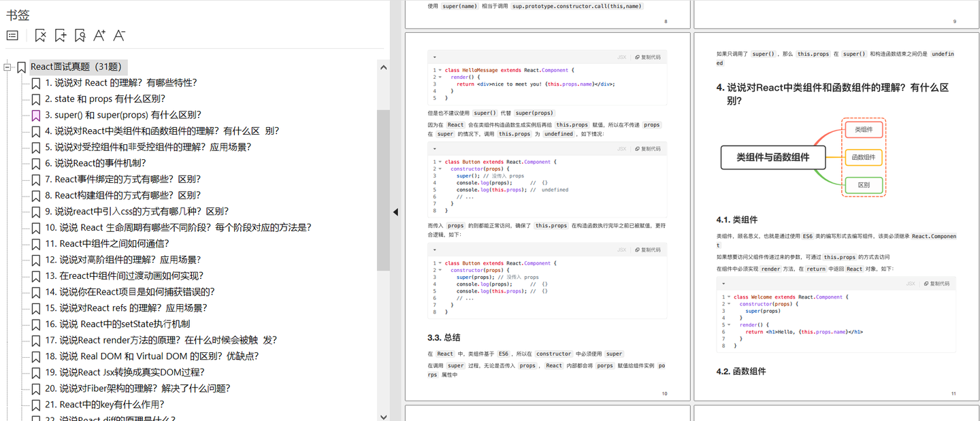Viewport: 980px width, 421px height.
Task: Open bookmark 14. 如何捕获错误的
Action: [130, 292]
